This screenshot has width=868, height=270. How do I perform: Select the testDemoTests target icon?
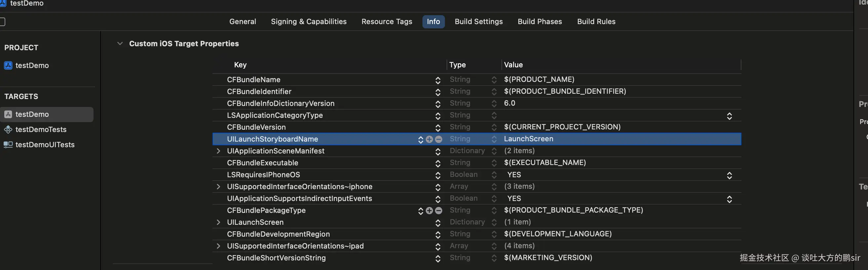coord(8,130)
